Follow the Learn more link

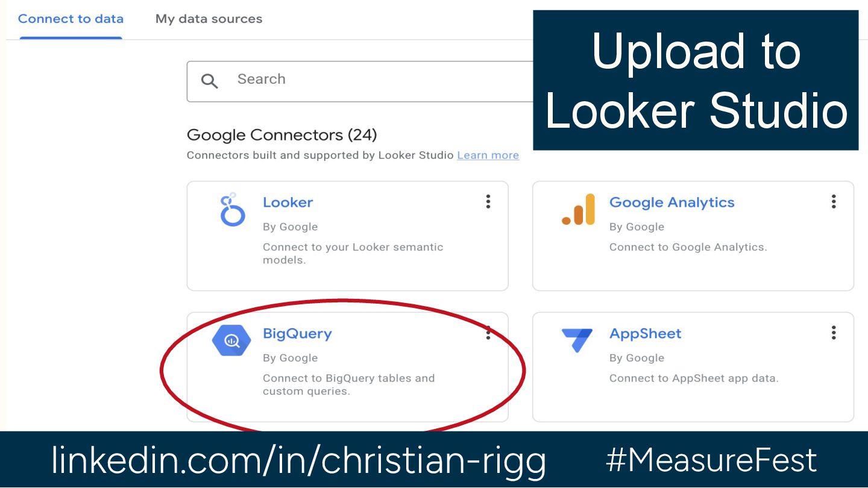click(x=488, y=155)
